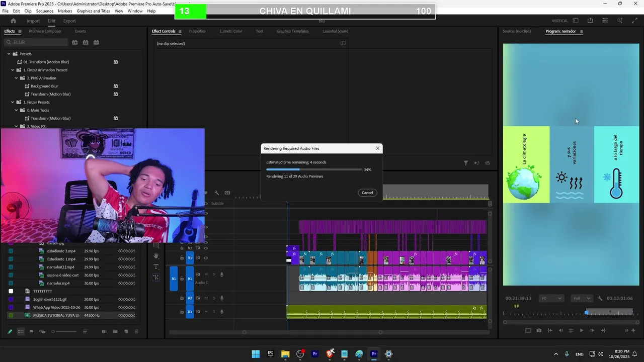This screenshot has width=644, height=362.
Task: Go to the Export workspace
Action: (69, 21)
